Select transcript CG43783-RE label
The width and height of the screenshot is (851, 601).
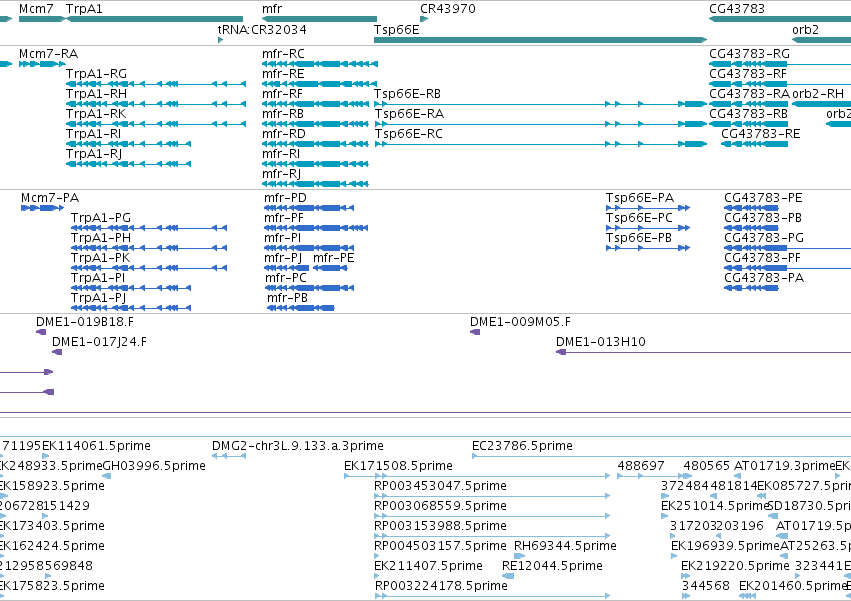(761, 134)
